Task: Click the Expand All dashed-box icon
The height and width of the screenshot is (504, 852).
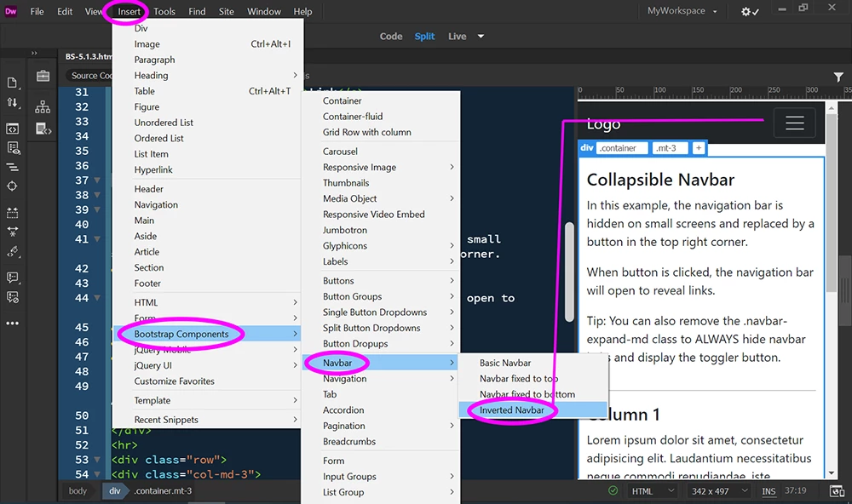Action: pos(12,213)
